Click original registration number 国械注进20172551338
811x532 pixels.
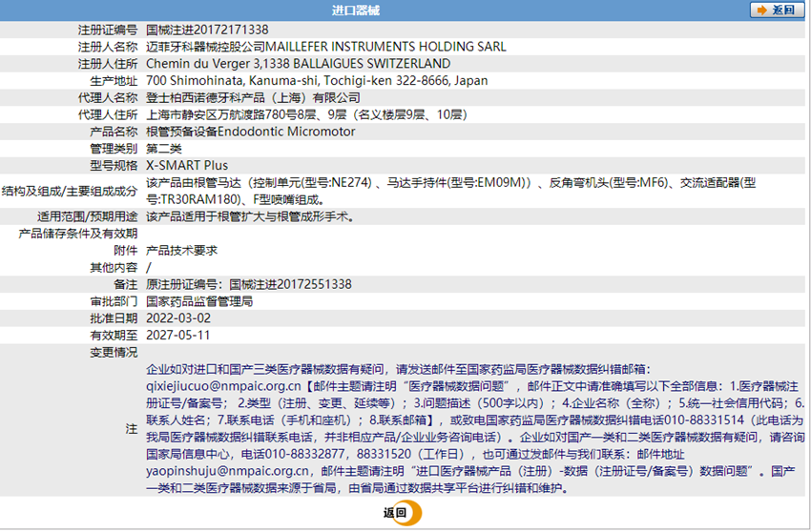[x=248, y=285]
